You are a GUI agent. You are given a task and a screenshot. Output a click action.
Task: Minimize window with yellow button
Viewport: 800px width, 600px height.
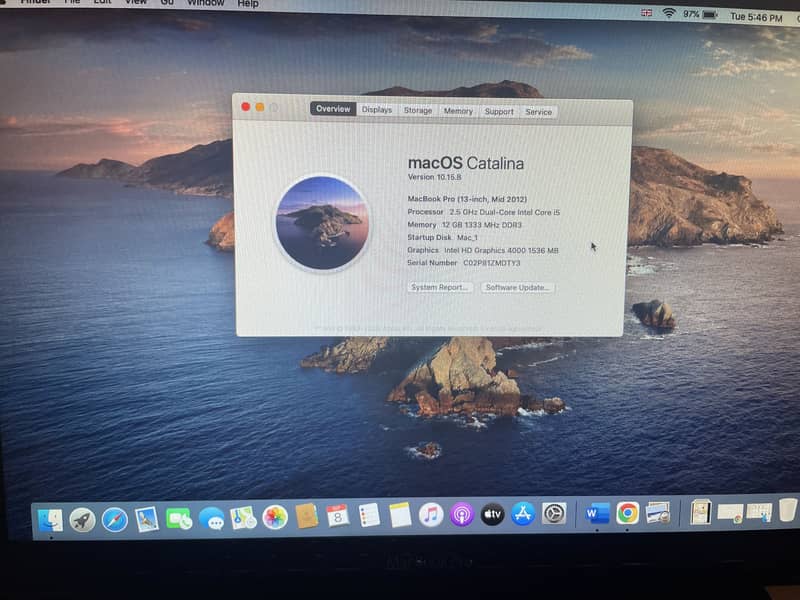tap(260, 107)
